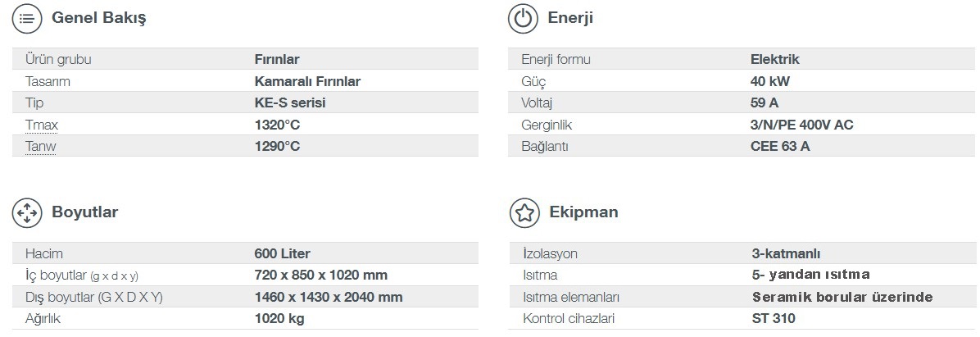
Task: Click the Kamaralı Fırınlar value
Action: click(x=307, y=81)
